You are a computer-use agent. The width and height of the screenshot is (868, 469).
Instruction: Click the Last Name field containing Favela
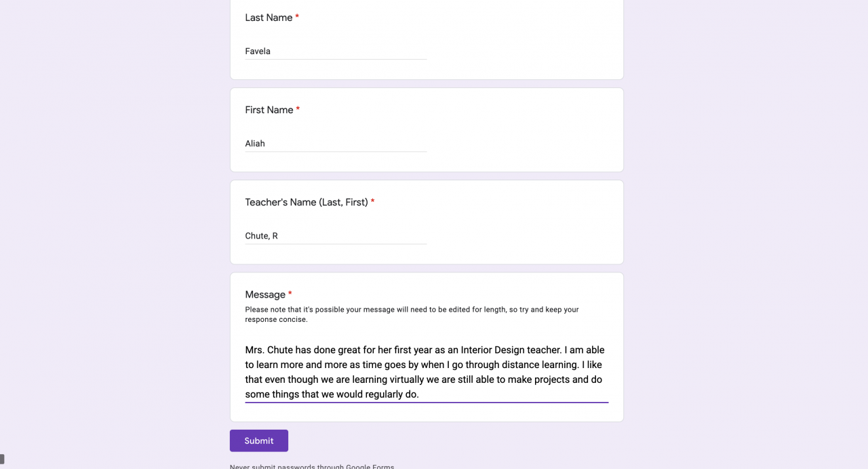335,52
